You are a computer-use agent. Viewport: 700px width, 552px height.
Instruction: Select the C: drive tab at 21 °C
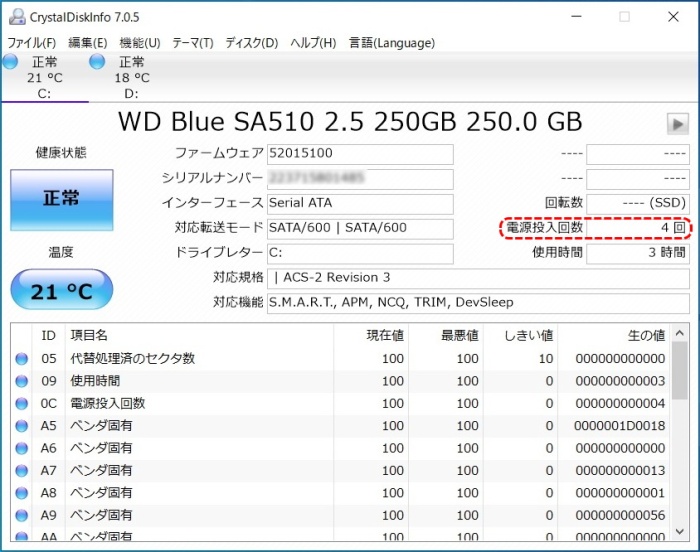pos(45,77)
